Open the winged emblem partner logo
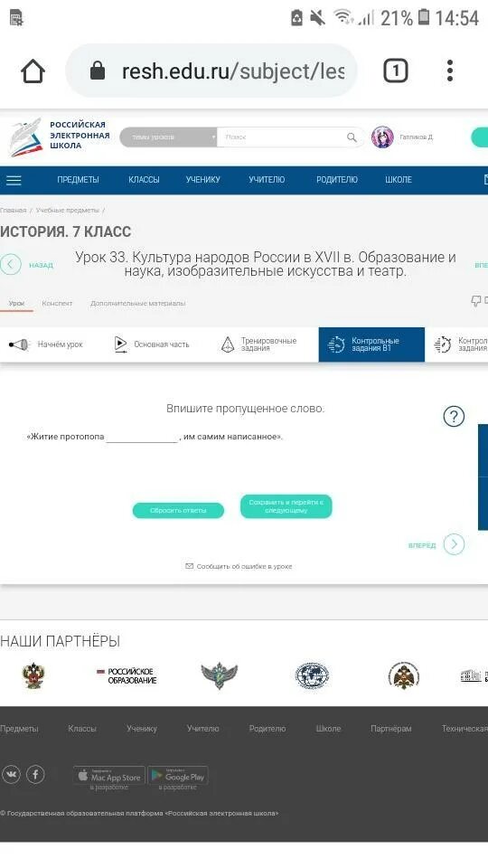Screen dimensions: 488x868 pos(219,676)
